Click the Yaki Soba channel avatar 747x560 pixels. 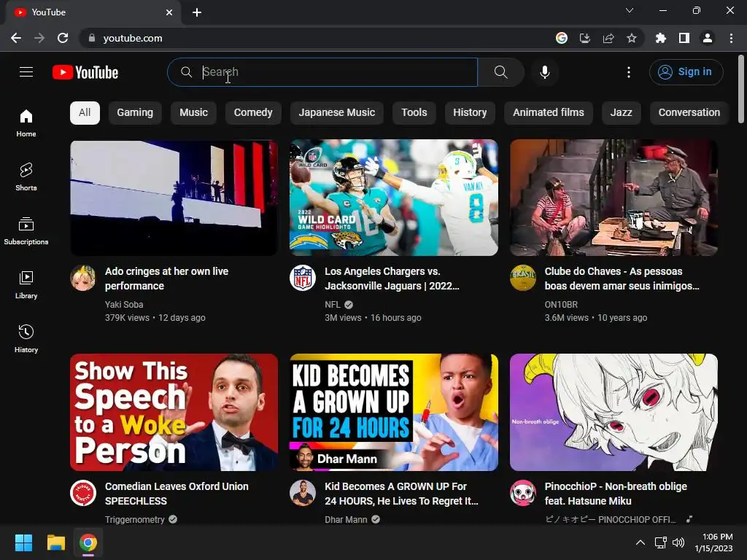(x=83, y=278)
